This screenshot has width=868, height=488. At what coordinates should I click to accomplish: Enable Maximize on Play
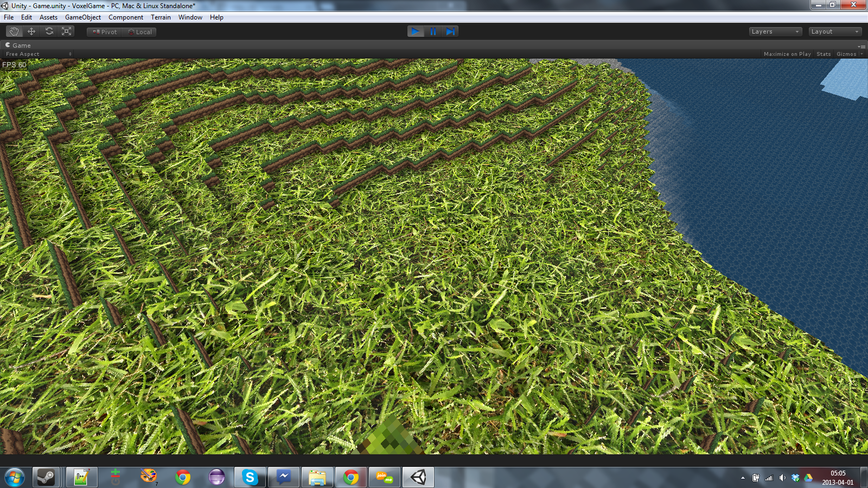tap(787, 54)
